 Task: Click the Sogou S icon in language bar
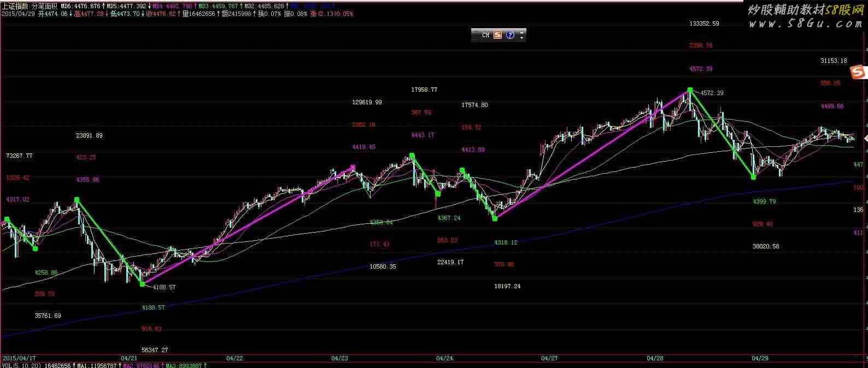point(497,35)
